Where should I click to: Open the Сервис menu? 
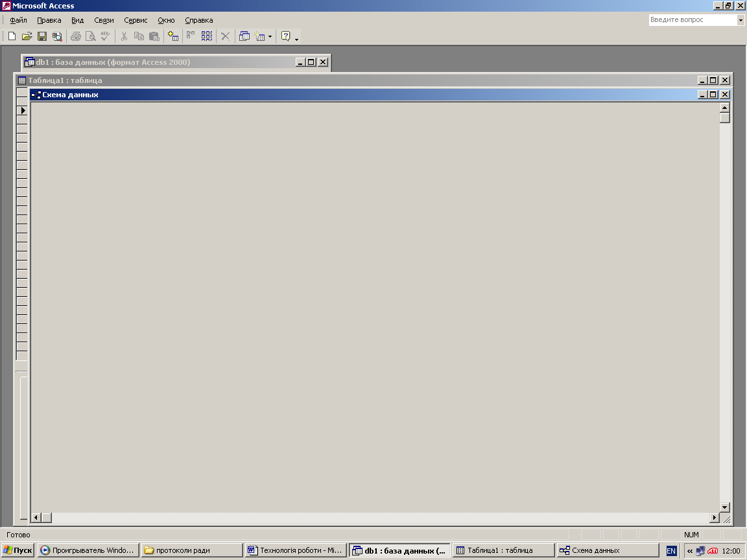(x=136, y=20)
